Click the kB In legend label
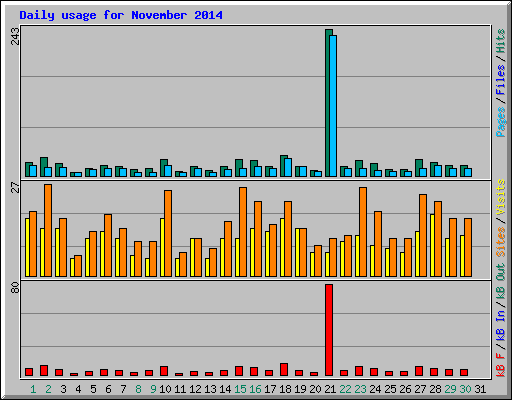Viewport: 512px width, 400px height. (501, 325)
